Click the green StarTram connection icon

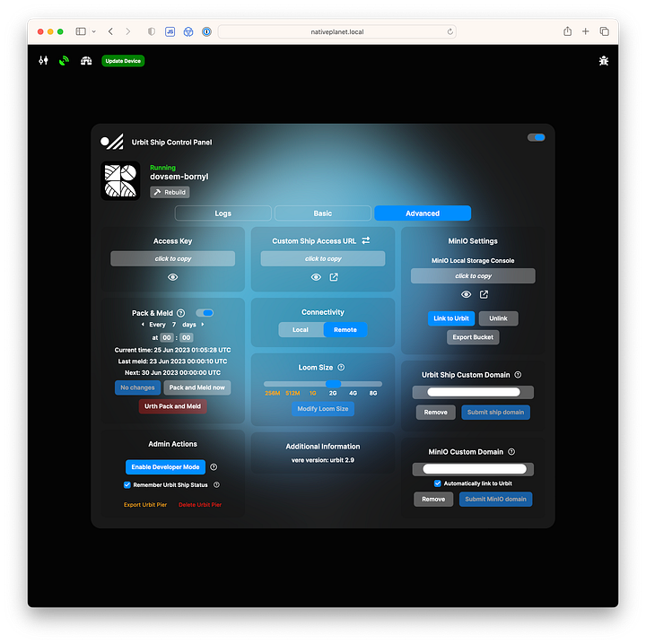click(64, 60)
